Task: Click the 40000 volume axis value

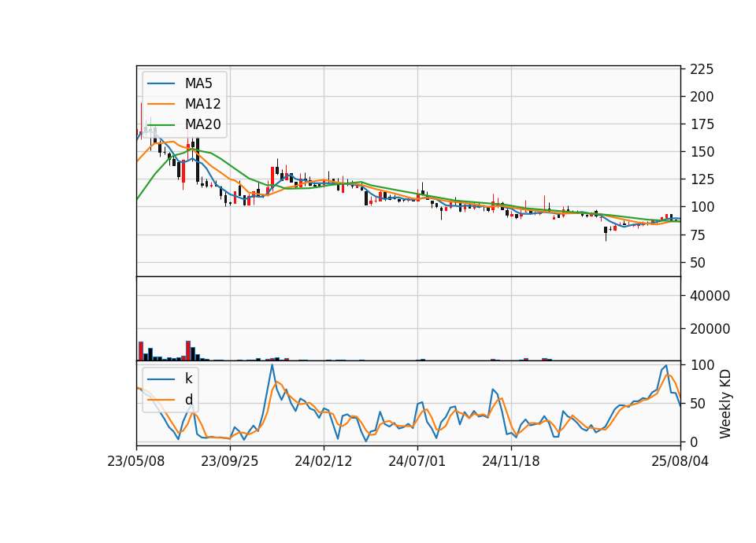Action: coord(710,296)
